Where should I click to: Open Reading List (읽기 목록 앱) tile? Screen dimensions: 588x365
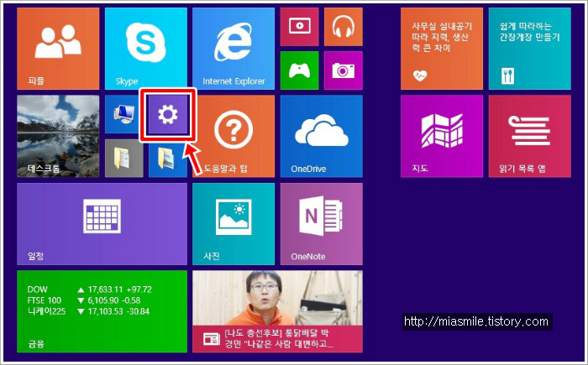[529, 136]
